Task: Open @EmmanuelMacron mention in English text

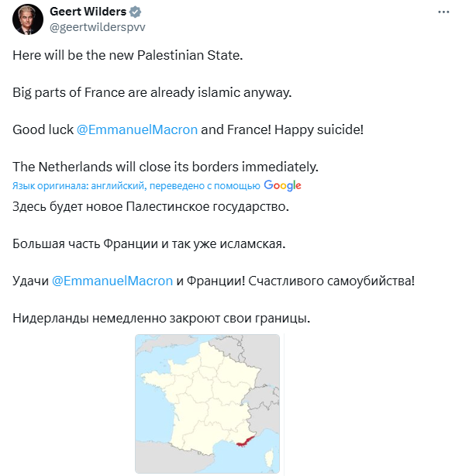Action: [137, 129]
